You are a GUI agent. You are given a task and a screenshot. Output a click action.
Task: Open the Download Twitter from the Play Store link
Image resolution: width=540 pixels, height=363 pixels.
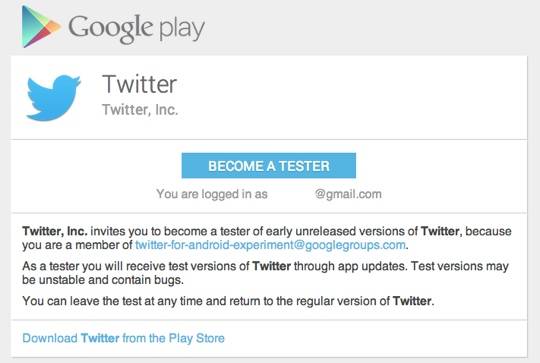coord(123,338)
